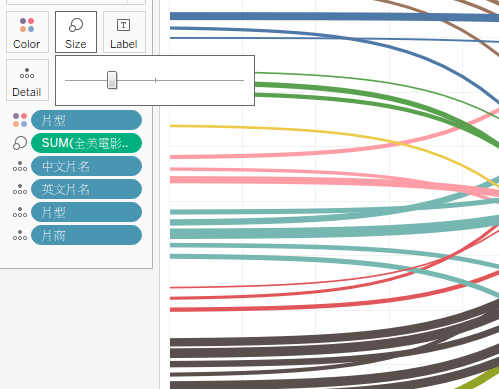This screenshot has width=499, height=389.
Task: Click the detail icon beside 片商
Action: point(20,235)
